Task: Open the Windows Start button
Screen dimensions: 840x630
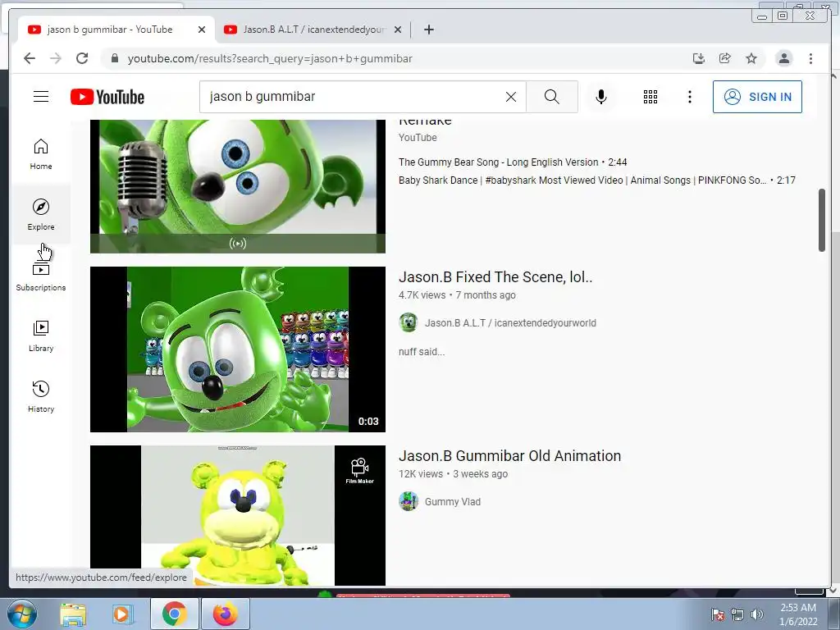Action: 22,614
